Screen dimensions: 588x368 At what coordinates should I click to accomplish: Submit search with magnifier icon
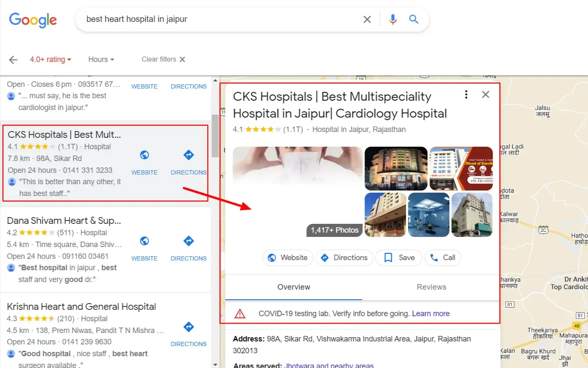pos(414,19)
